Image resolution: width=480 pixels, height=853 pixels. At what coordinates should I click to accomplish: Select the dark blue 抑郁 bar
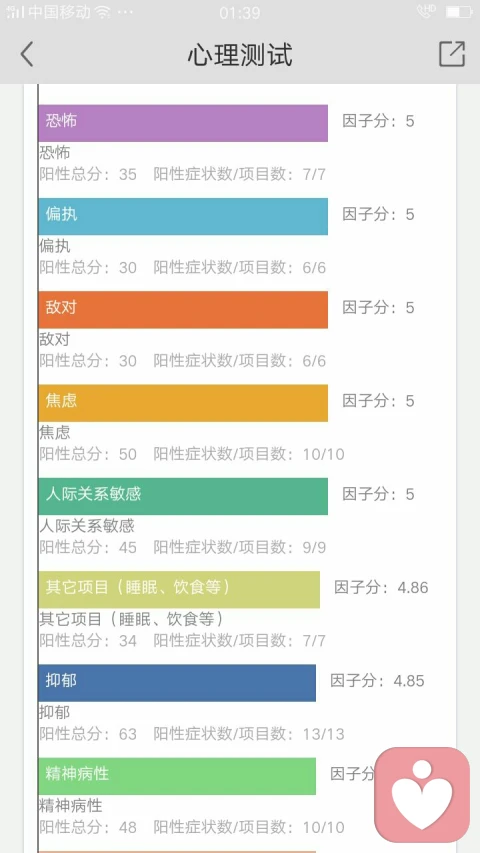pos(177,683)
